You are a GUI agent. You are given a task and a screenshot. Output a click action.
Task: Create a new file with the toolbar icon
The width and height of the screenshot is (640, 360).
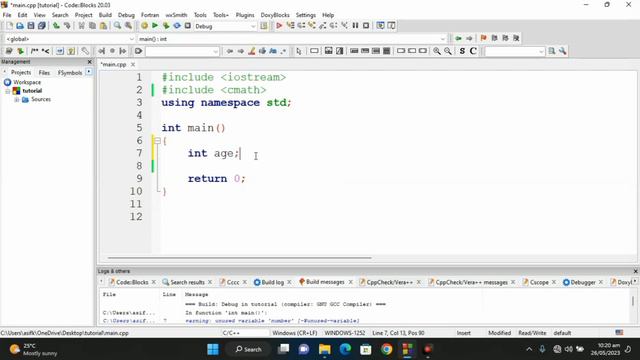pos(9,26)
